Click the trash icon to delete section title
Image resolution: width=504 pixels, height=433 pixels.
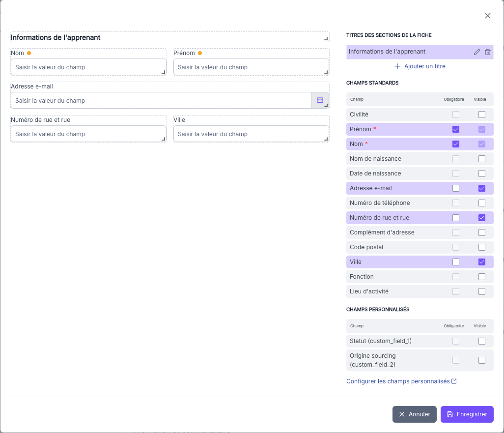coord(488,52)
